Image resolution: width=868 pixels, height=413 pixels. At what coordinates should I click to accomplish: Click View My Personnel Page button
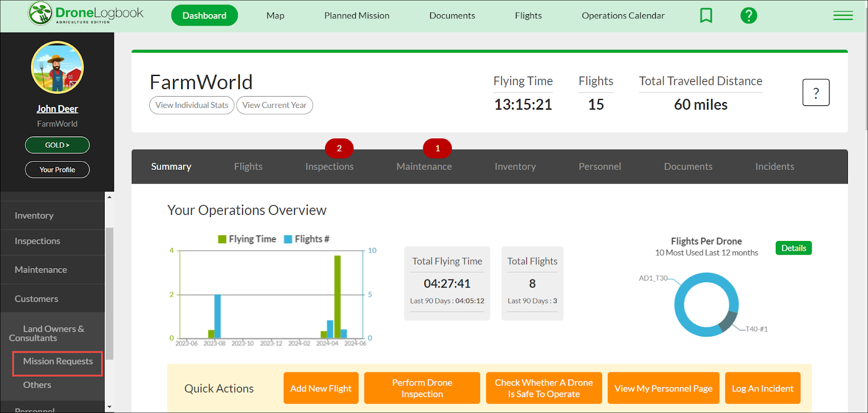click(663, 388)
